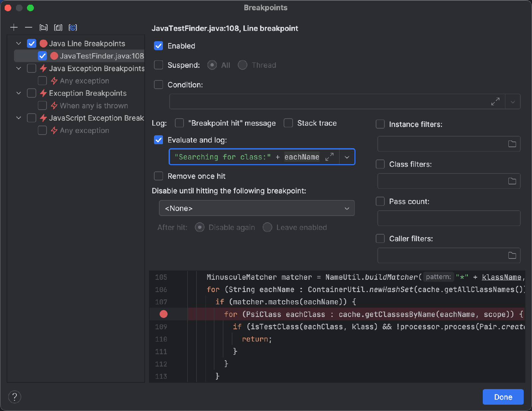
Task: Uncheck Evaluate and log checkbox
Action: pyautogui.click(x=159, y=140)
